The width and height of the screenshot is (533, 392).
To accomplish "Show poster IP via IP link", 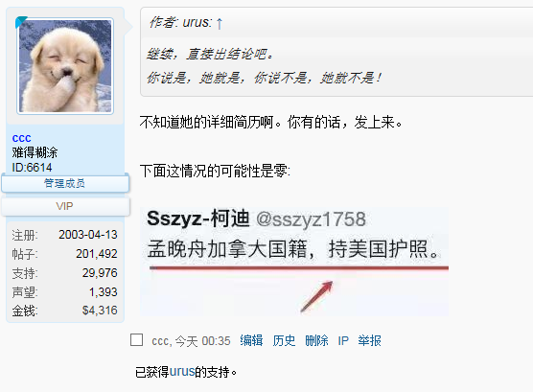I will 343,340.
